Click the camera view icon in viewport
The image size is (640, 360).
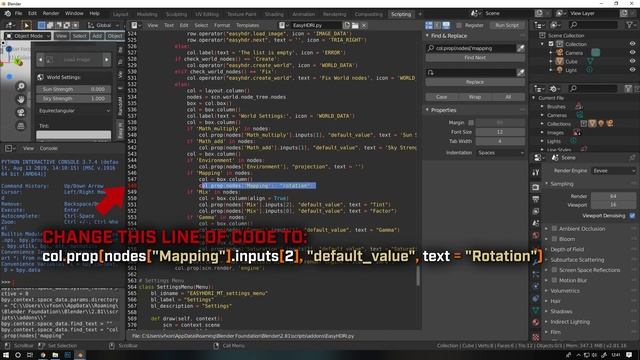(21, 112)
